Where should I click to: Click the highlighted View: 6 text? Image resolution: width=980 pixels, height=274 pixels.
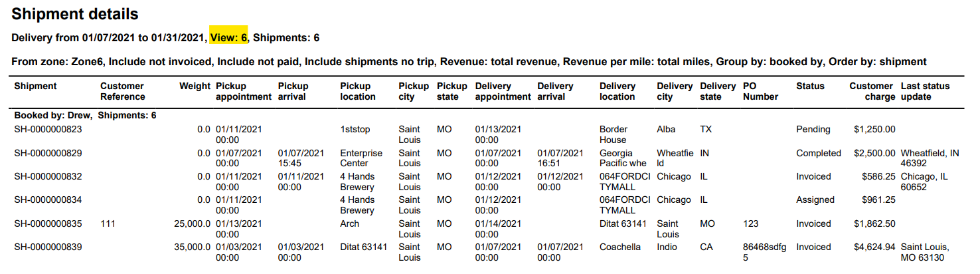pyautogui.click(x=228, y=37)
